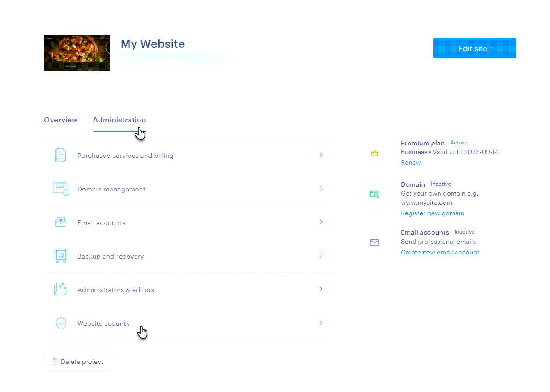
Task: Click the green domain search icon
Action: 374,195
